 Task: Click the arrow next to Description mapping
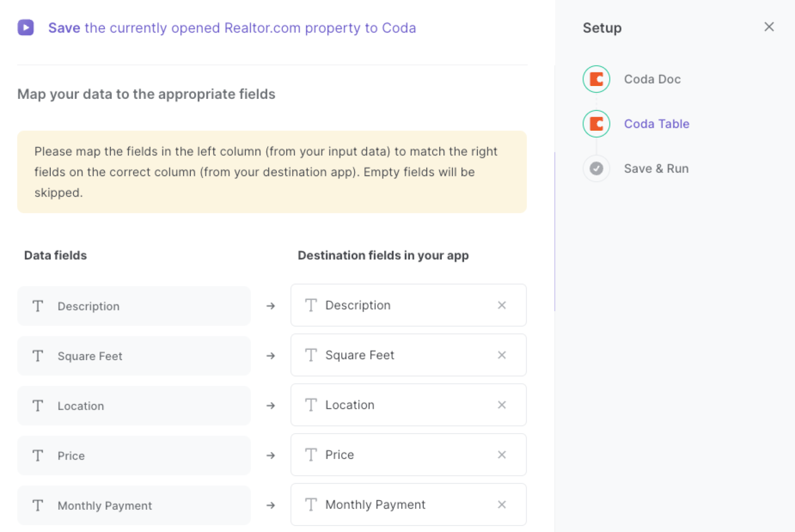pos(271,306)
